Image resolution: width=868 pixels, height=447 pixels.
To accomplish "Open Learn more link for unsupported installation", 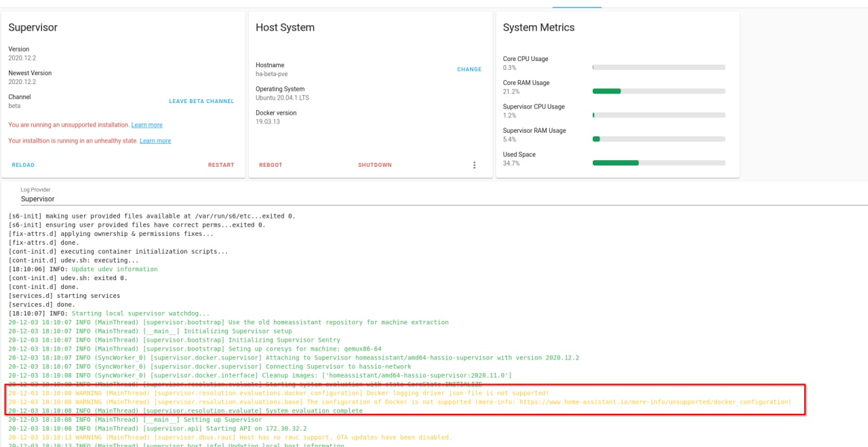I will [147, 125].
